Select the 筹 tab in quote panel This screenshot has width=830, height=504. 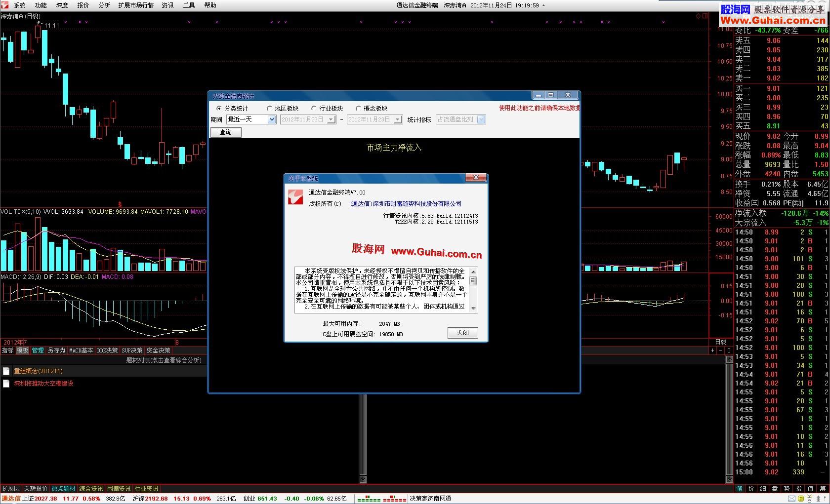[x=823, y=488]
